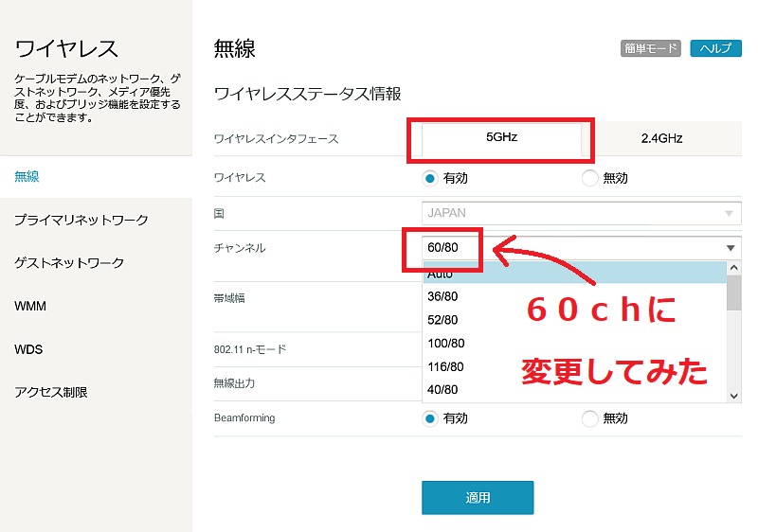Collapse the チャンネル dropdown arrow
Screen dimensions: 758x532
tap(731, 248)
